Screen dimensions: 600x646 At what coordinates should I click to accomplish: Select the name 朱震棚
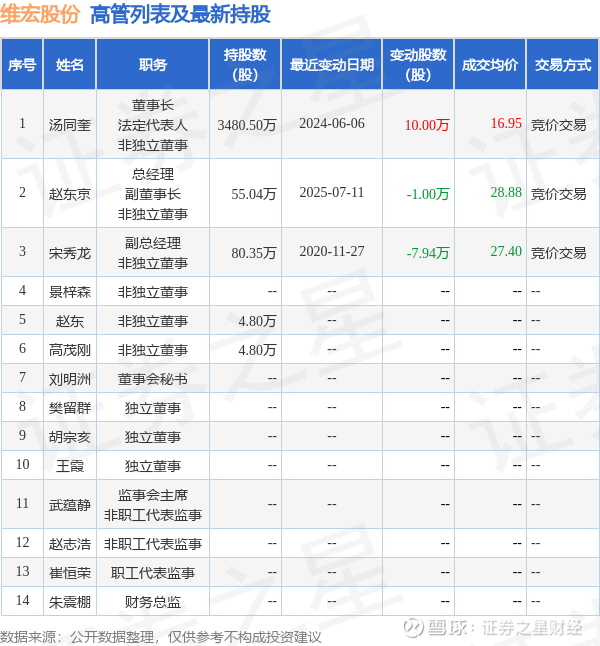pyautogui.click(x=70, y=602)
